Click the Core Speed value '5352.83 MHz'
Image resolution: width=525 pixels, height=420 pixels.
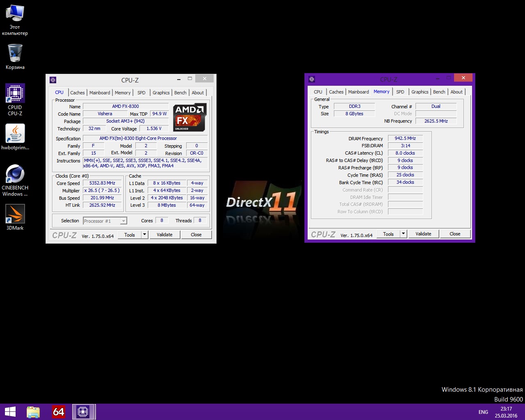[102, 183]
